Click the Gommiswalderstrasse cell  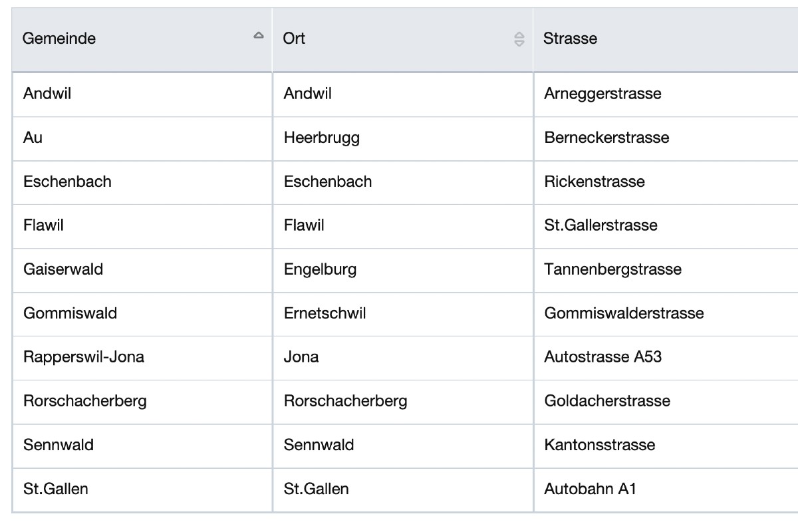(x=624, y=313)
